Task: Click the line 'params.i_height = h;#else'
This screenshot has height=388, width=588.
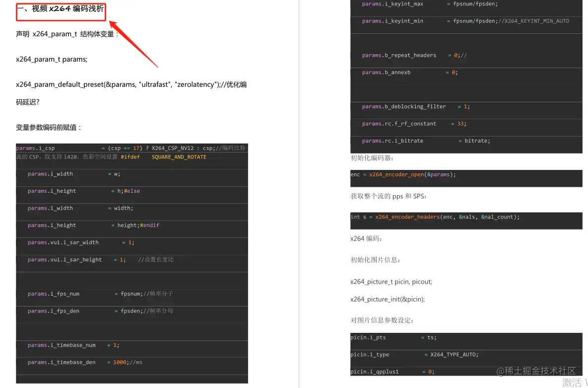Action: pyautogui.click(x=84, y=191)
